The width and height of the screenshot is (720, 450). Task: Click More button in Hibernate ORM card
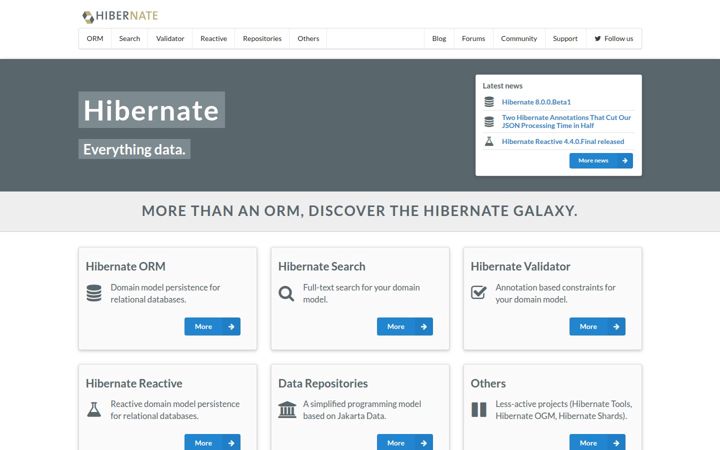[x=212, y=326]
